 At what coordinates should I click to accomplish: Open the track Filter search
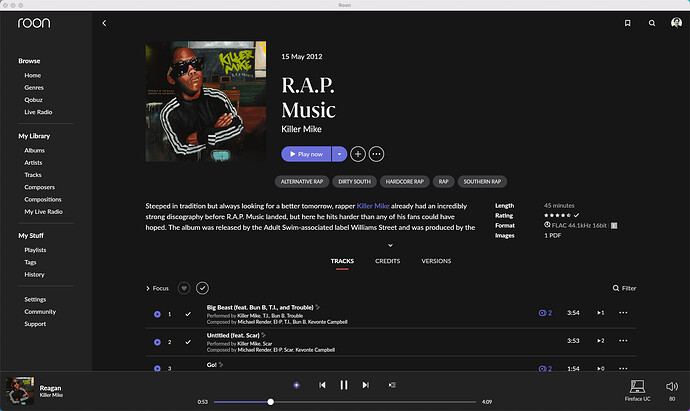[x=624, y=288]
